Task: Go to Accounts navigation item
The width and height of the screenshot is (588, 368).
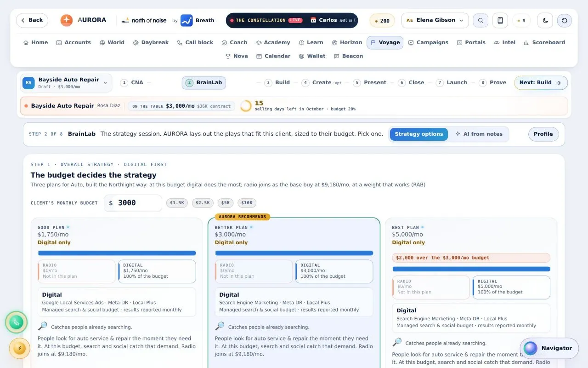Action: pos(73,42)
